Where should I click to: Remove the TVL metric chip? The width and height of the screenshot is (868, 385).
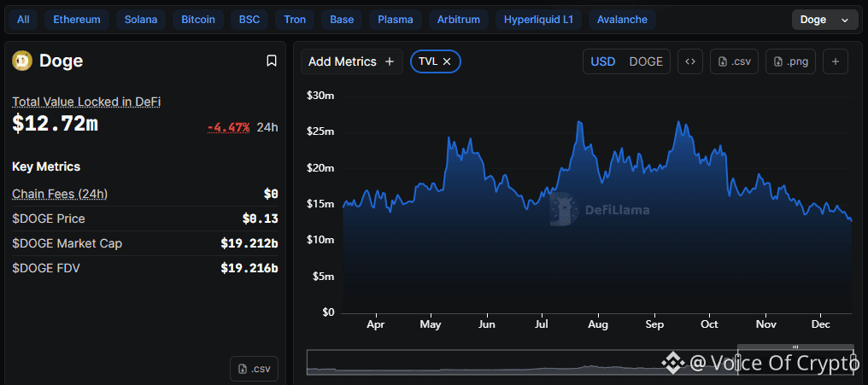(447, 61)
